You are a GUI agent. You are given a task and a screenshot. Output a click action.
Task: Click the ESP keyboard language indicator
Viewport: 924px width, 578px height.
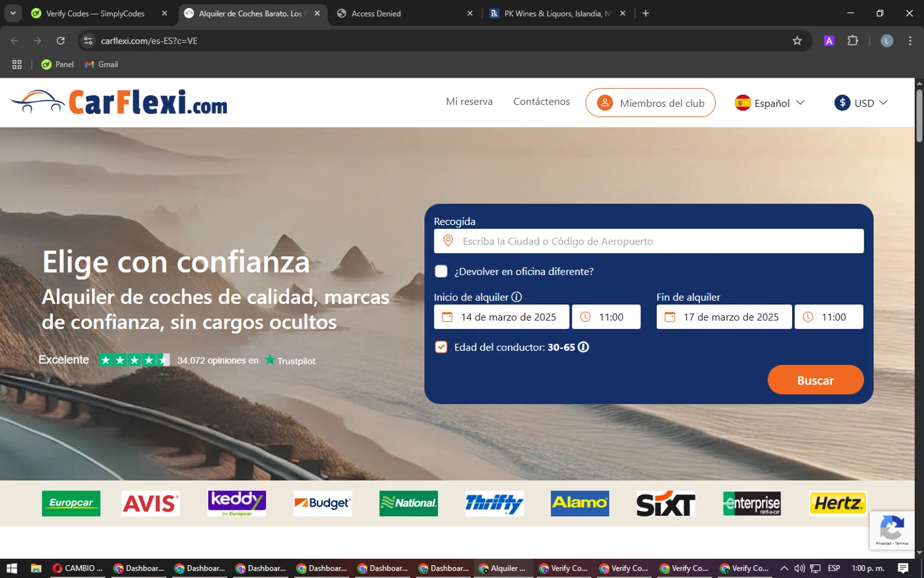click(833, 568)
